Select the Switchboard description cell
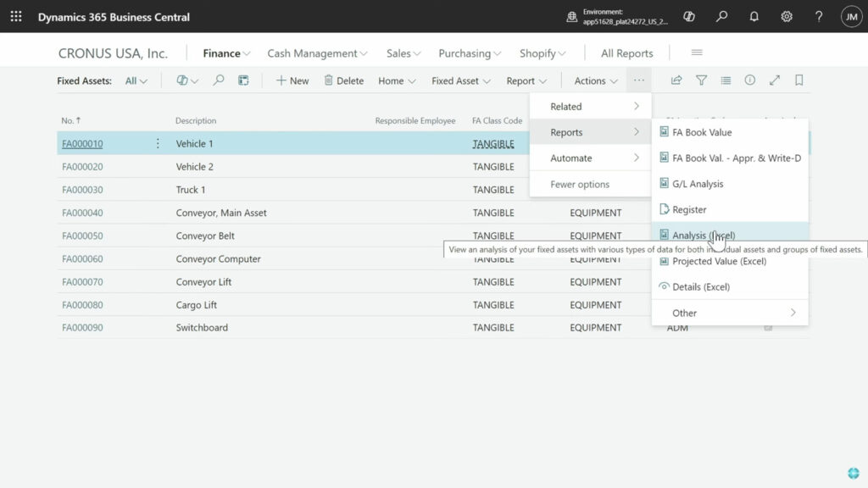Screen dimensions: 868x488 click(202, 328)
